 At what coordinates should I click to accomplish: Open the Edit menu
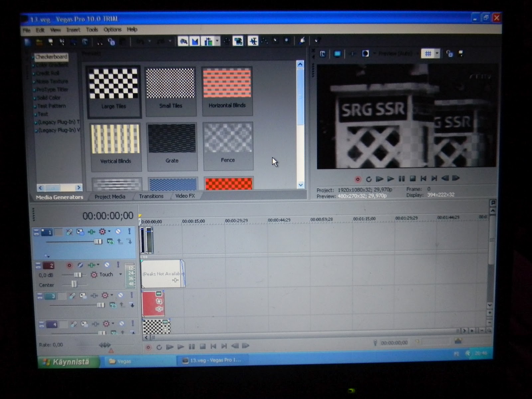point(40,30)
